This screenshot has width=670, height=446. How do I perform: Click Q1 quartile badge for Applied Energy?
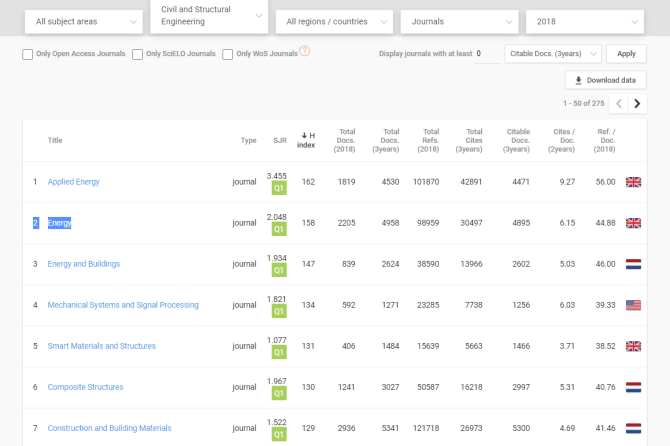pyautogui.click(x=279, y=188)
